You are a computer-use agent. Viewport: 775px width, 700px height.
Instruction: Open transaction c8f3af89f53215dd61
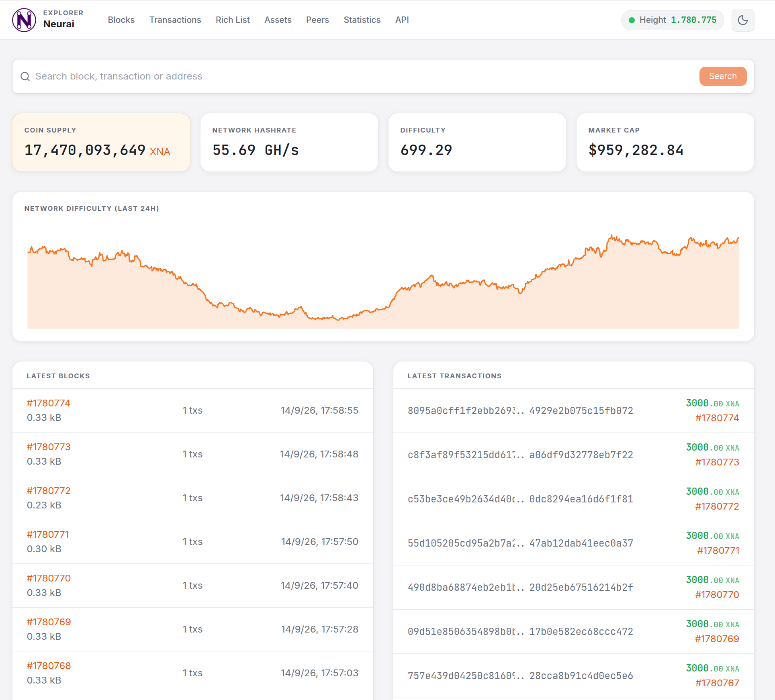pyautogui.click(x=520, y=455)
